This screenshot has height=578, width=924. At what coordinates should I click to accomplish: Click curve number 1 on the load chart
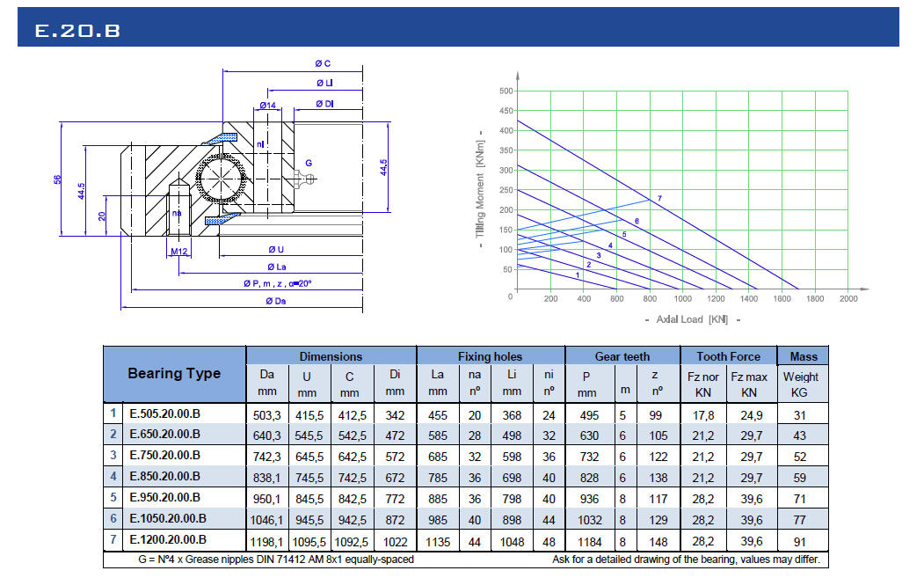(577, 276)
